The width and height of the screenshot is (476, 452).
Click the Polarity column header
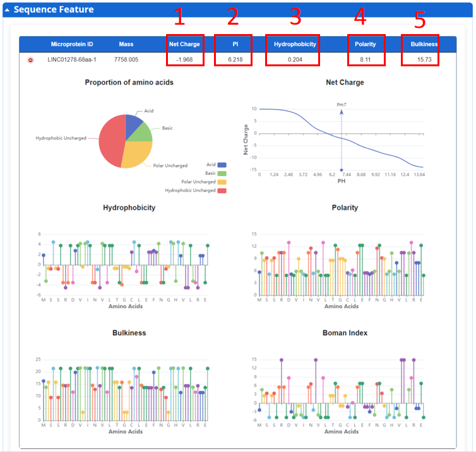[x=366, y=44]
